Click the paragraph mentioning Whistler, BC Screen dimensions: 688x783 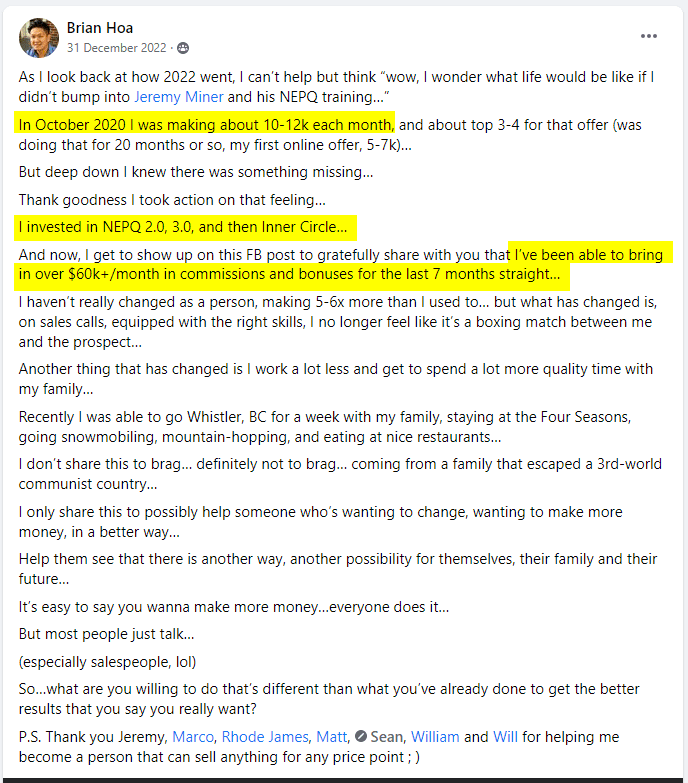325,427
